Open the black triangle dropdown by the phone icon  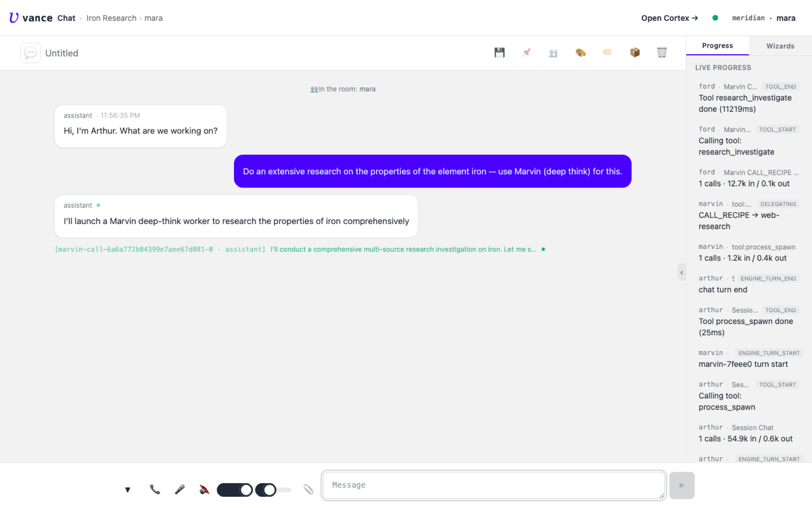tap(127, 490)
